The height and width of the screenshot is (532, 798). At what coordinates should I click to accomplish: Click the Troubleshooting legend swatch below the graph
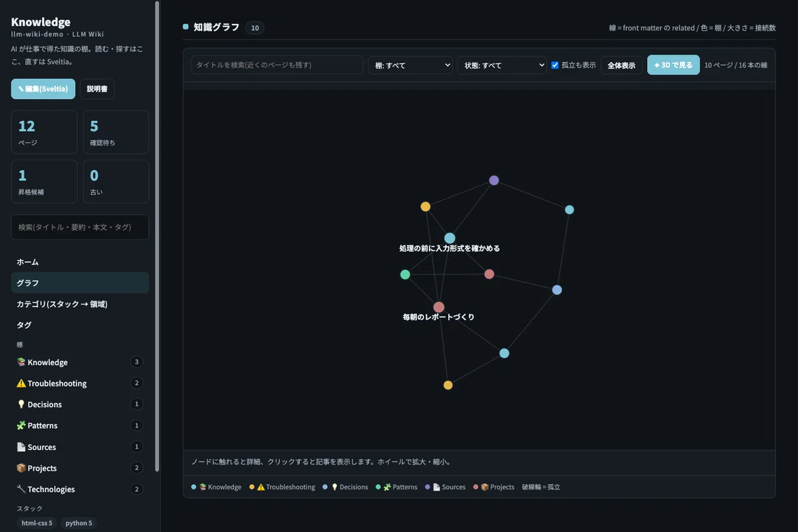click(x=252, y=487)
